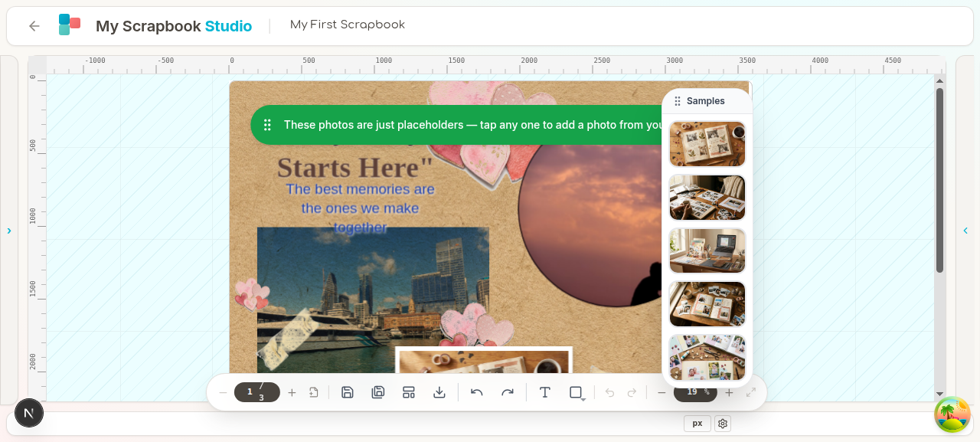Select the second sample thumbnail with chair

(x=707, y=198)
